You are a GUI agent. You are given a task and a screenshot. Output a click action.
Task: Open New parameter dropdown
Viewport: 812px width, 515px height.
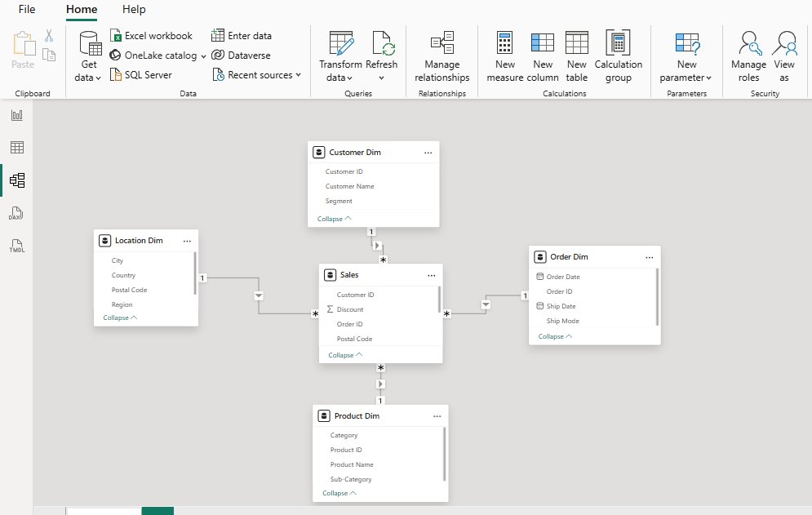(686, 56)
